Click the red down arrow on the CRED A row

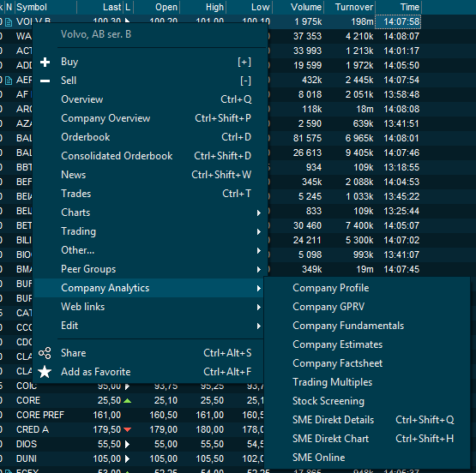click(128, 429)
